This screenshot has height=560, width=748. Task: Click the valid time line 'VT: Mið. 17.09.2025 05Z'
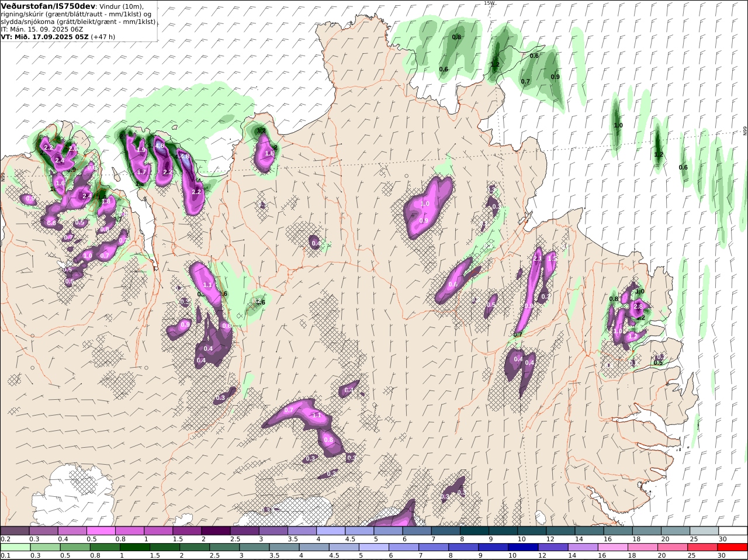[44, 37]
